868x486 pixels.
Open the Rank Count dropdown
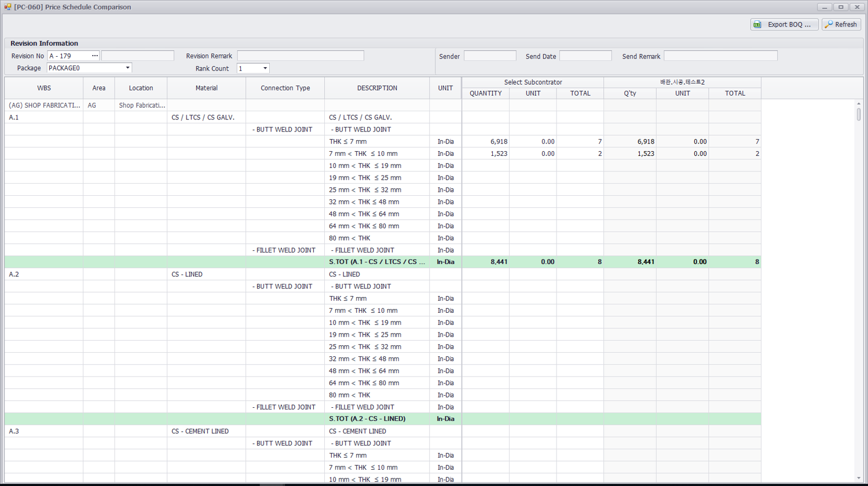tap(265, 68)
